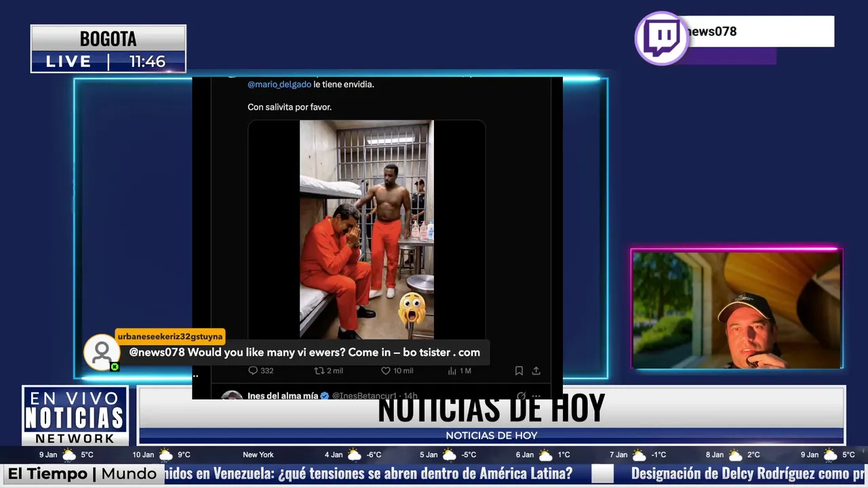Viewport: 868px width, 488px height.
Task: Click the 6 Jan 1°C forecast
Action: (x=543, y=455)
